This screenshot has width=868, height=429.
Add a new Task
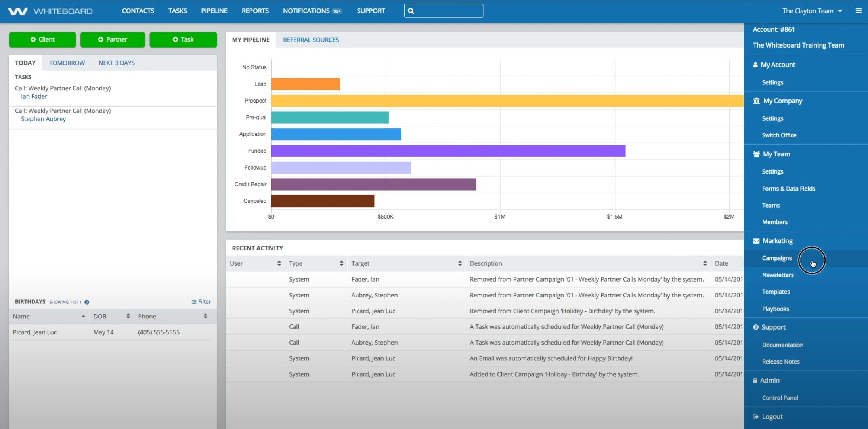(183, 40)
